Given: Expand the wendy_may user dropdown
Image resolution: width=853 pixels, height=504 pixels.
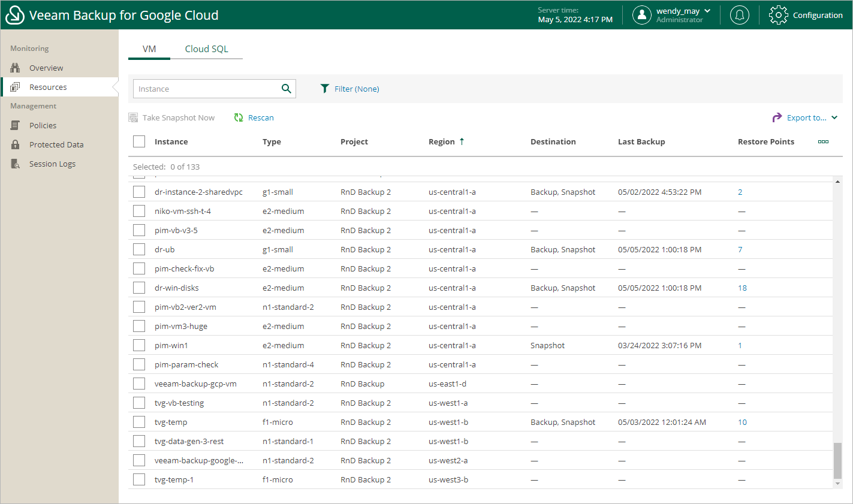Looking at the screenshot, I should tap(707, 11).
